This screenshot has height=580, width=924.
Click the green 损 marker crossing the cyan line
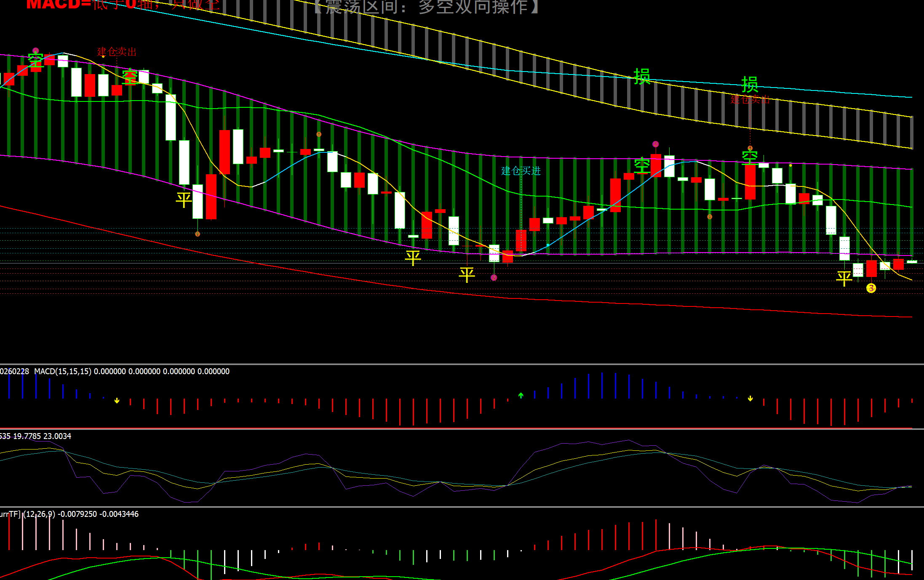tap(642, 77)
